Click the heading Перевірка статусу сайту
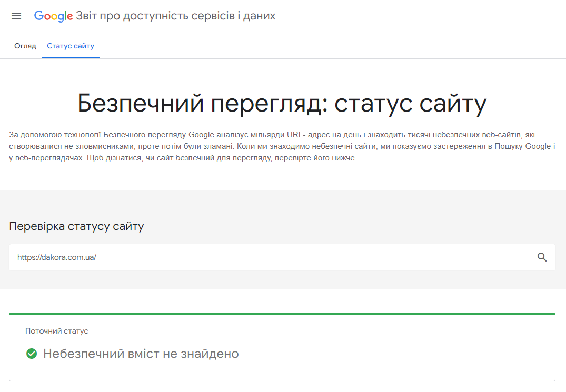566x392 pixels. coord(76,226)
